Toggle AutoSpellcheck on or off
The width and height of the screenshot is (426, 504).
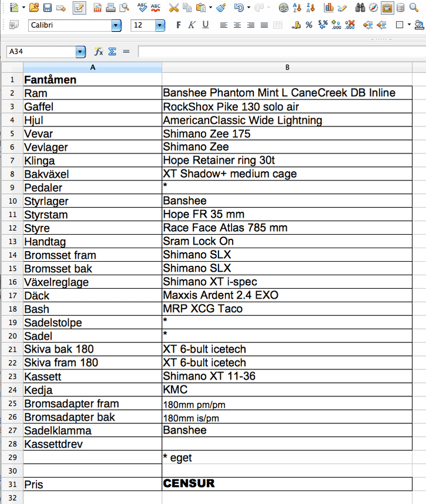(156, 8)
